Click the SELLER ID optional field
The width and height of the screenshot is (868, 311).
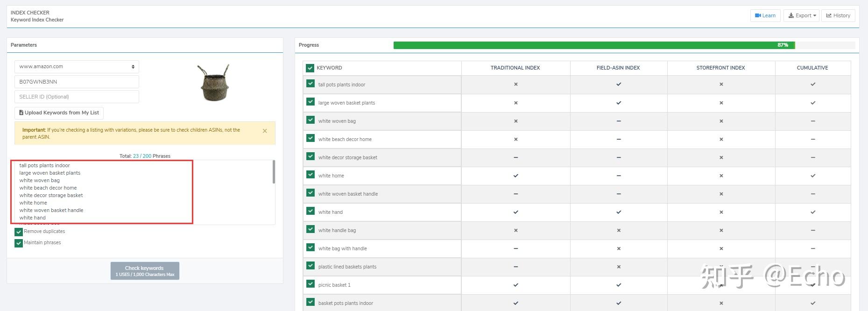[x=77, y=97]
